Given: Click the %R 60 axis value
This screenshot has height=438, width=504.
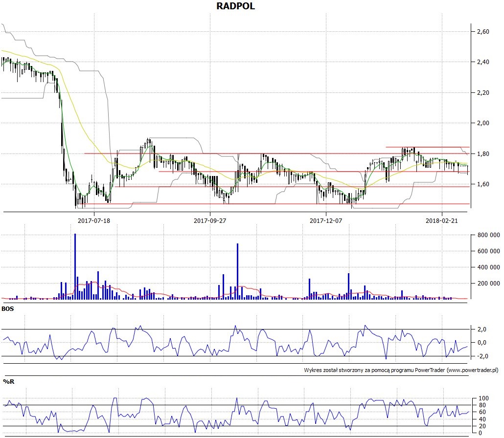Looking at the screenshot, I should (482, 412).
